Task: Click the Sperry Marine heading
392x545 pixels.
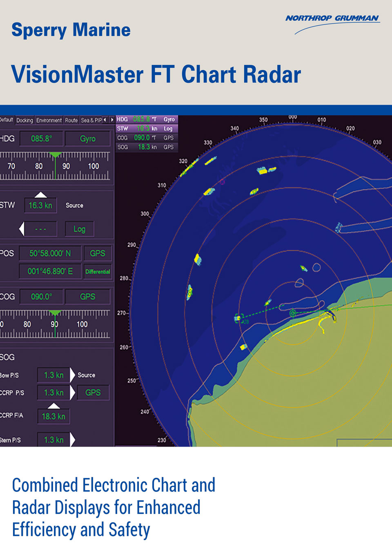Action: click(x=71, y=30)
